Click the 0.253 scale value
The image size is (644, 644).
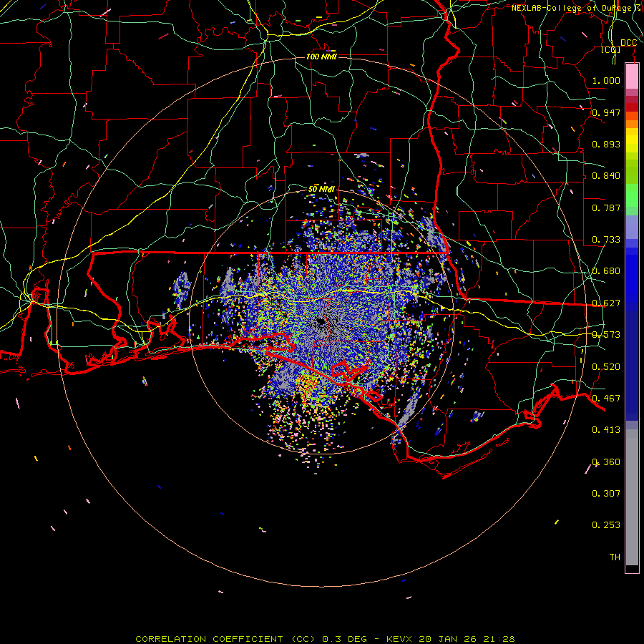click(x=606, y=525)
